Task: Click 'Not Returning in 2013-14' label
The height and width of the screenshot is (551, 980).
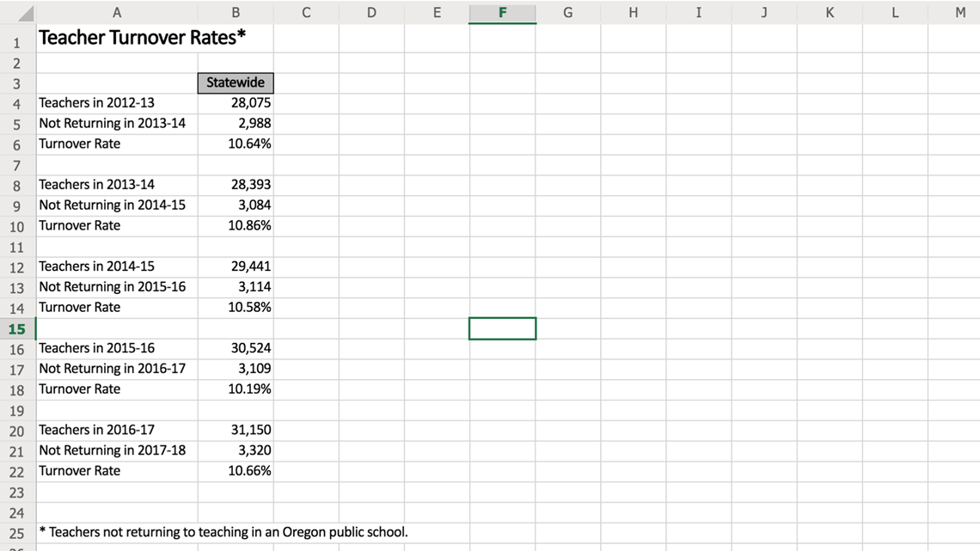Action: [113, 124]
